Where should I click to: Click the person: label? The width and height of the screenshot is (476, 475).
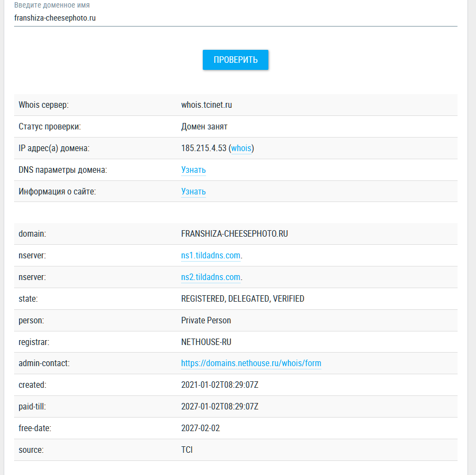point(31,320)
